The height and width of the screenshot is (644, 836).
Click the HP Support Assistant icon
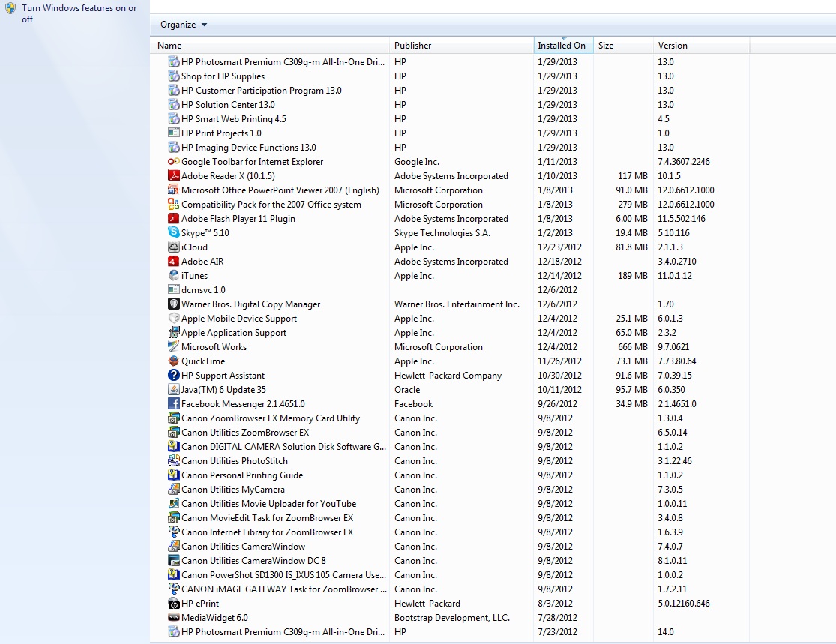click(174, 376)
